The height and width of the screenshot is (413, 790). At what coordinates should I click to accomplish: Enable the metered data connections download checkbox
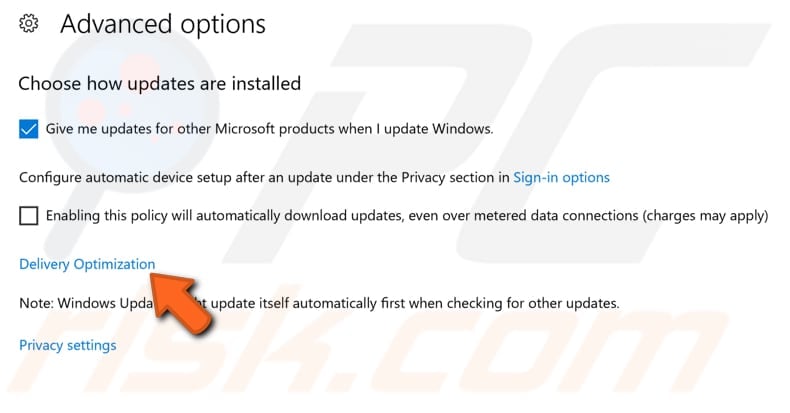click(x=29, y=216)
